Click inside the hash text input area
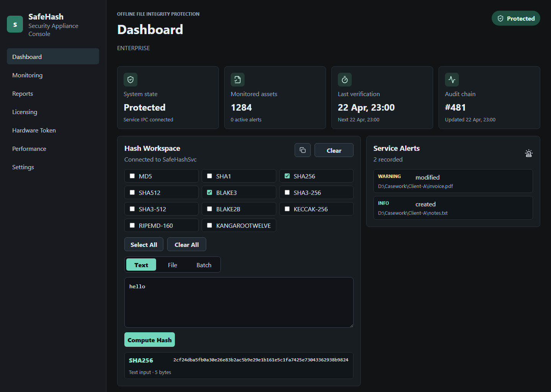The height and width of the screenshot is (392, 551). coord(238,302)
